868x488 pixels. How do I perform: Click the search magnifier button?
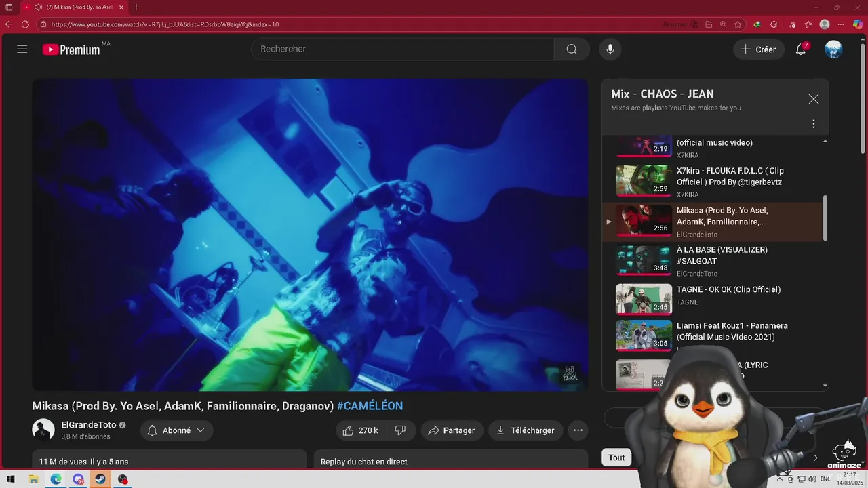[x=572, y=49]
